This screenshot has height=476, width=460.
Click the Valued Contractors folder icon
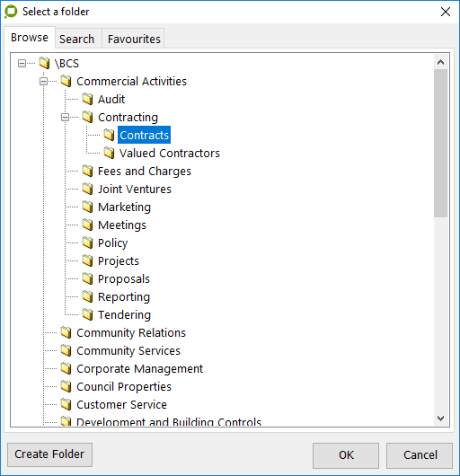(x=109, y=153)
